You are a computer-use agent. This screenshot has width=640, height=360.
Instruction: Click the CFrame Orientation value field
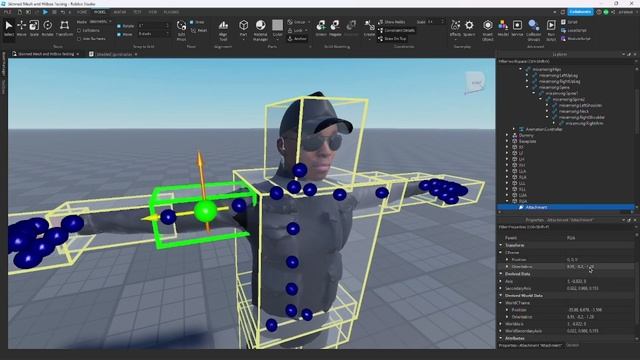(599, 267)
